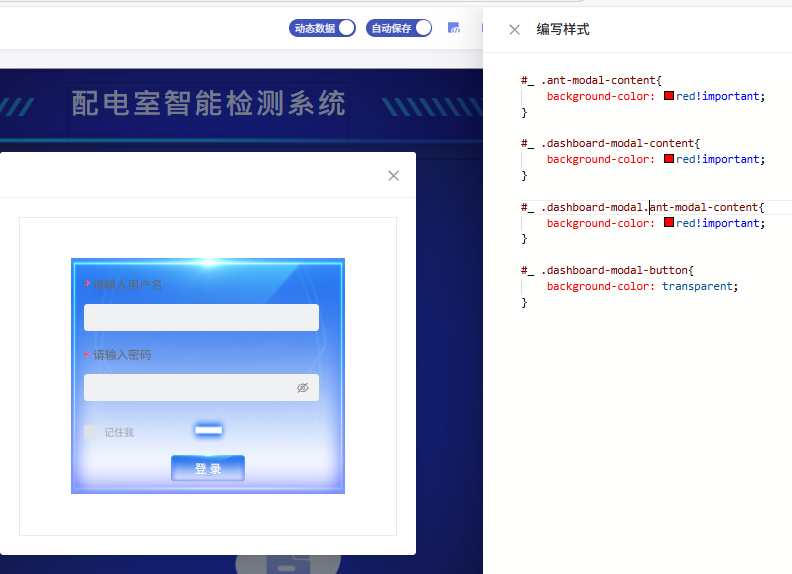Click red swatch in .dashboard-modal.ant-modal-content rule
Viewport: 792px width, 574px height.
tap(669, 222)
